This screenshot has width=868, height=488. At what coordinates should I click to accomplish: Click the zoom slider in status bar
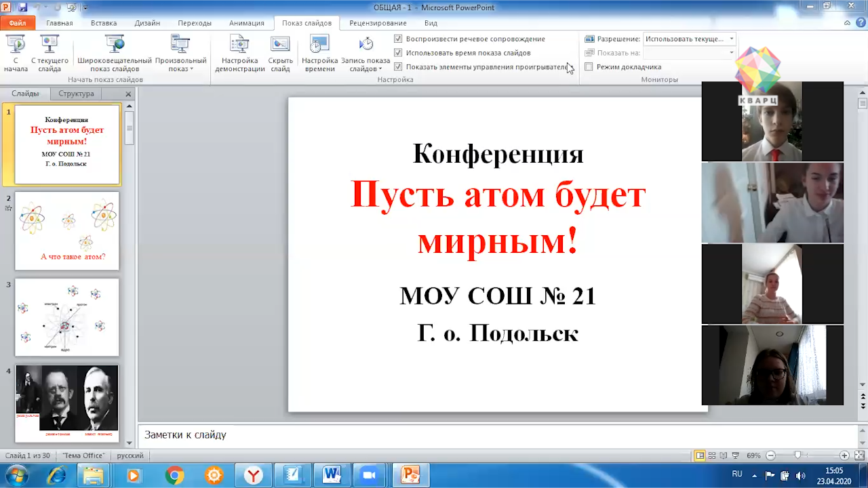(x=797, y=455)
